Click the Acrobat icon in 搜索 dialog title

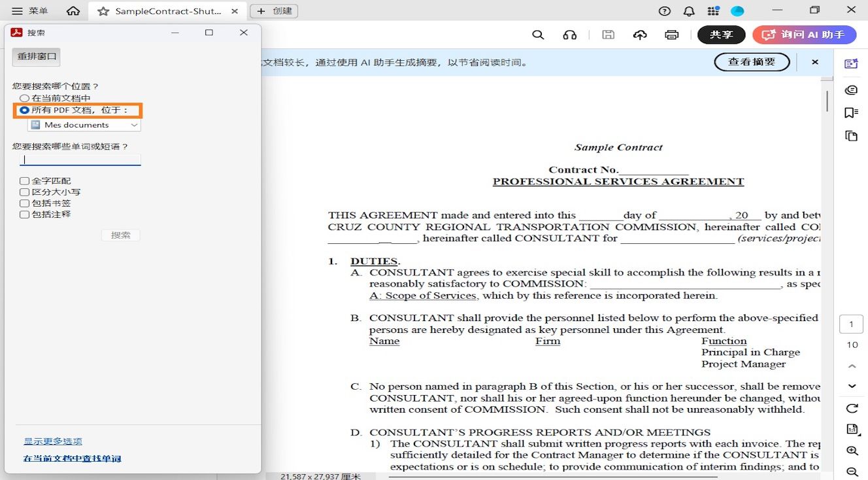tap(16, 33)
